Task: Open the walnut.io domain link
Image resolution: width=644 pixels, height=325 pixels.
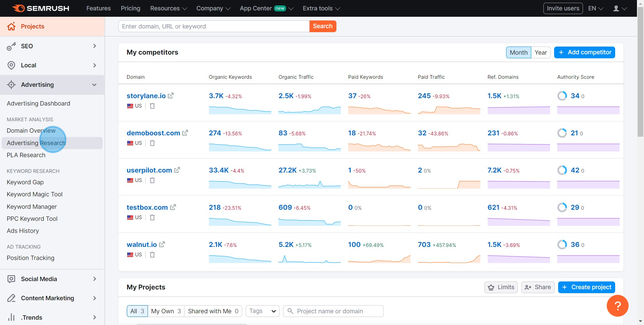Action: 142,245
